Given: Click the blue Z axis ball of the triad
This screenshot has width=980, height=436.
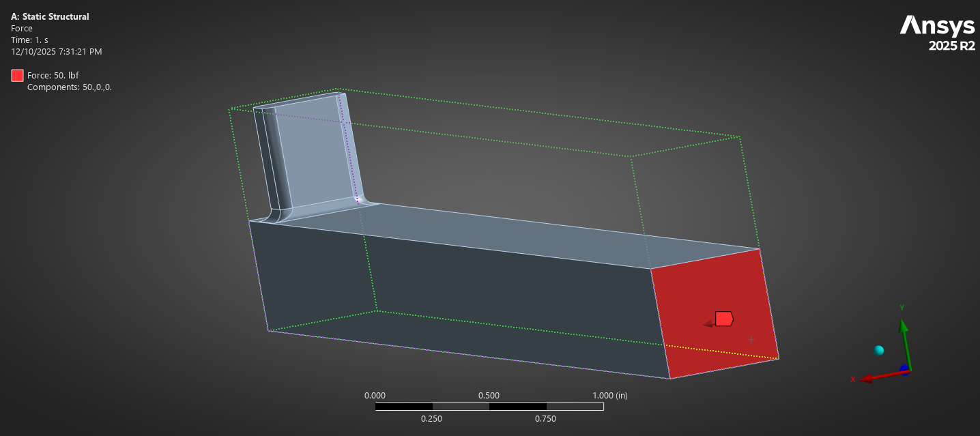Looking at the screenshot, I should click(904, 369).
